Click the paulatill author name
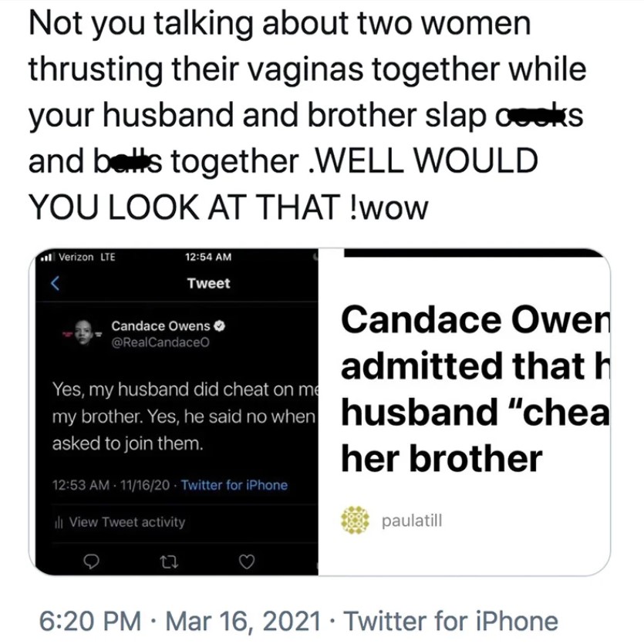The height and width of the screenshot is (644, 644). point(412,521)
